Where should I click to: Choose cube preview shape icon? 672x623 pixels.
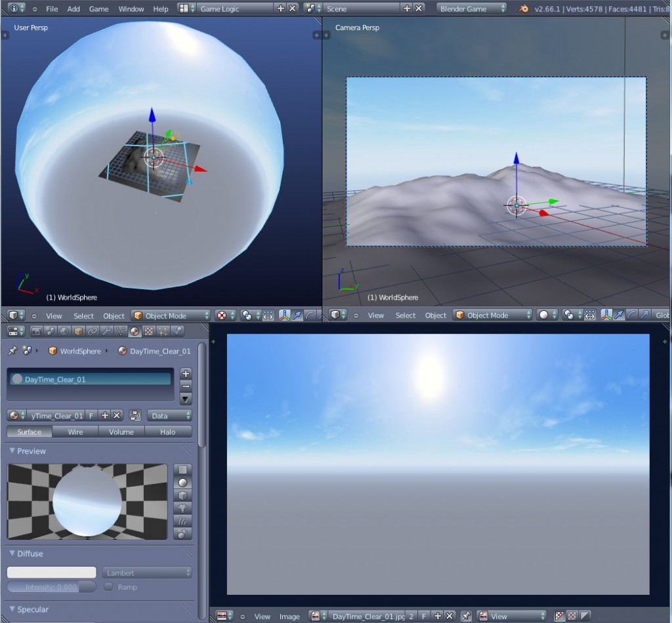(x=182, y=495)
